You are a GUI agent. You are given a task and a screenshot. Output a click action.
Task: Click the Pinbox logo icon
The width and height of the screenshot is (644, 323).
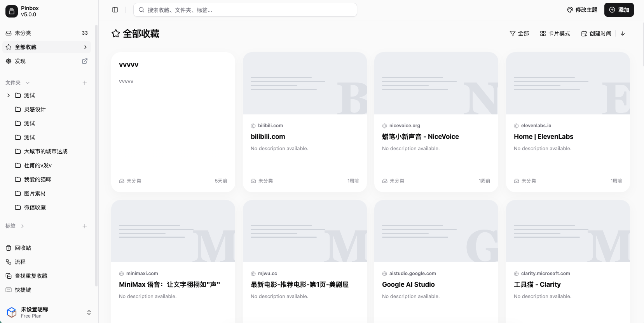point(12,11)
